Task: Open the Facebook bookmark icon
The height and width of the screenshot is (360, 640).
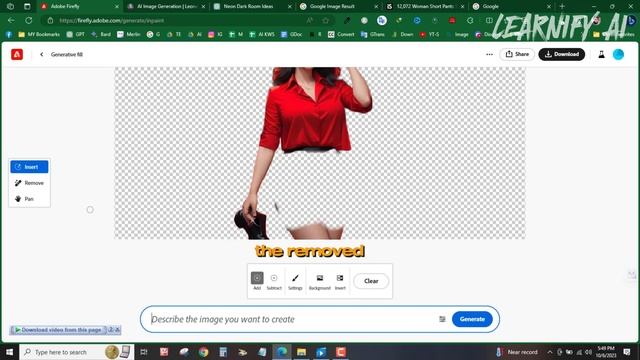Action: (x=9, y=34)
